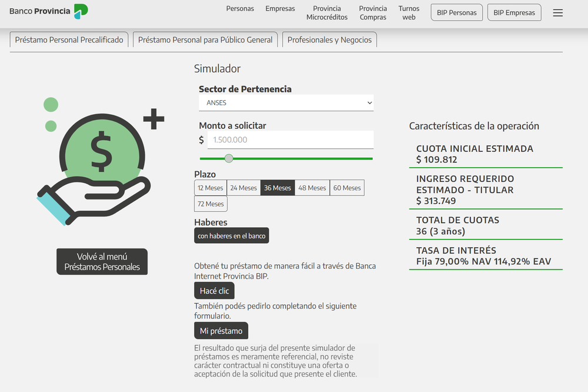The height and width of the screenshot is (392, 588).
Task: Select the 36 Meses term
Action: point(278,188)
